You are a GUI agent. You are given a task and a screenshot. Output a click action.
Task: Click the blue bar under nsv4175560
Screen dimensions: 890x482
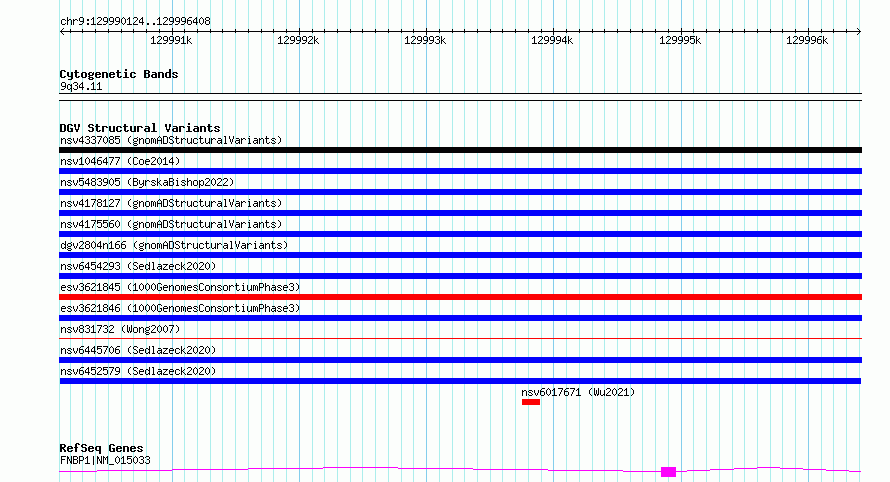(460, 234)
